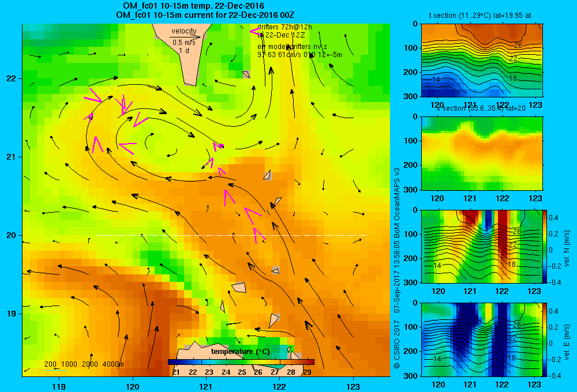
Task: Click 's section' salinity panel title
Action: [x=481, y=108]
